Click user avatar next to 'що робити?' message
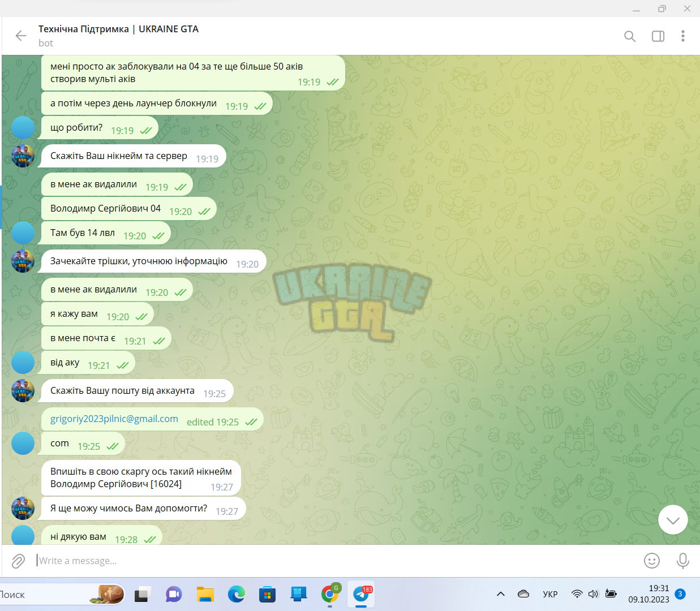 point(23,127)
